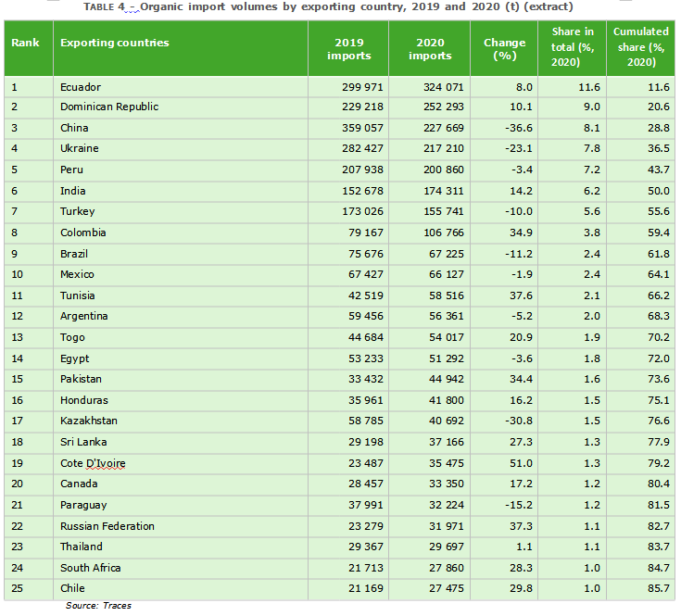
Task: Select India's cumulated share 50.0
Action: point(659,191)
